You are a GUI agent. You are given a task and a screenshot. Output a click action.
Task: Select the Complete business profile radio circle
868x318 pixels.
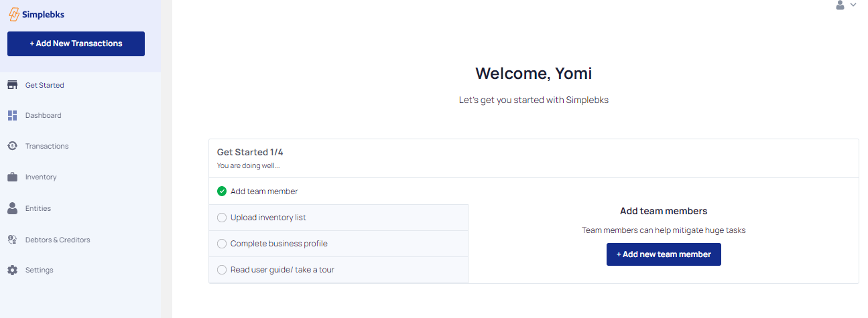point(222,244)
